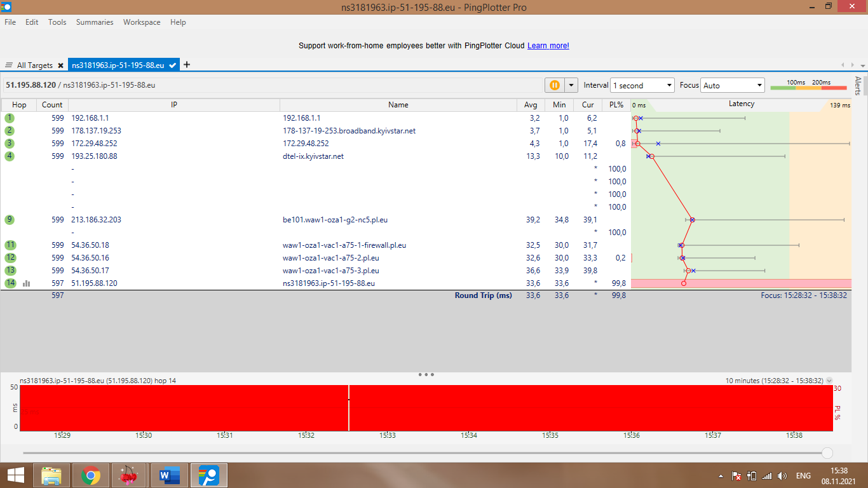Click the hop 14 green circle icon
Image resolution: width=868 pixels, height=488 pixels.
(10, 283)
